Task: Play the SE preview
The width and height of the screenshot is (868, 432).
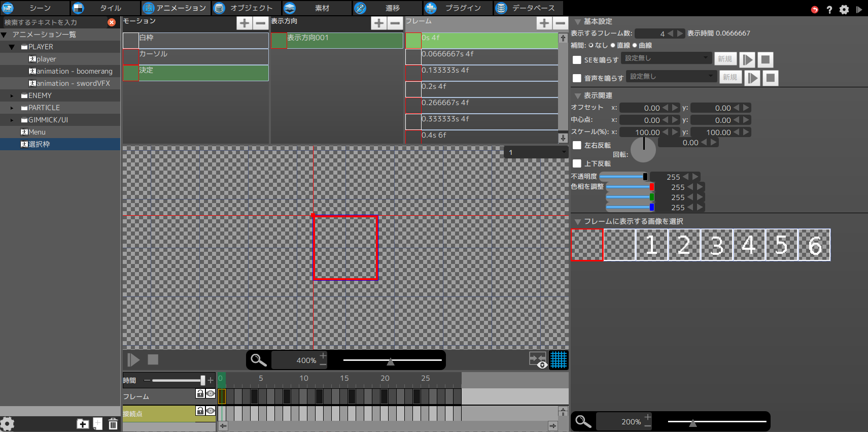Action: coord(747,60)
